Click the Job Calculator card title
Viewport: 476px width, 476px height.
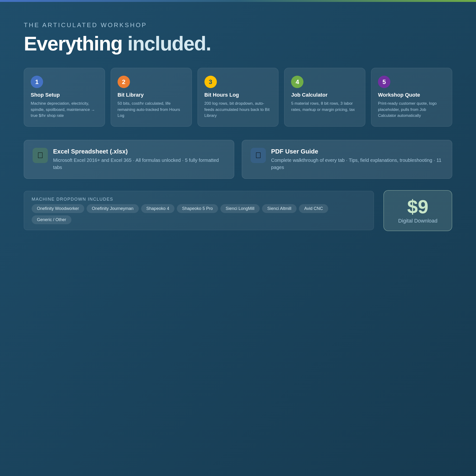pos(309,95)
